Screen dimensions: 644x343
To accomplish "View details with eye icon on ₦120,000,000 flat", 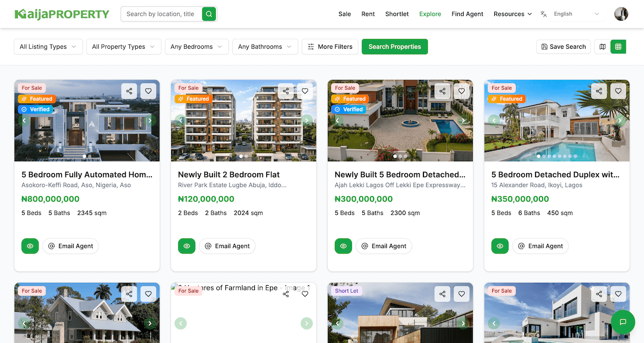I will coord(187,246).
